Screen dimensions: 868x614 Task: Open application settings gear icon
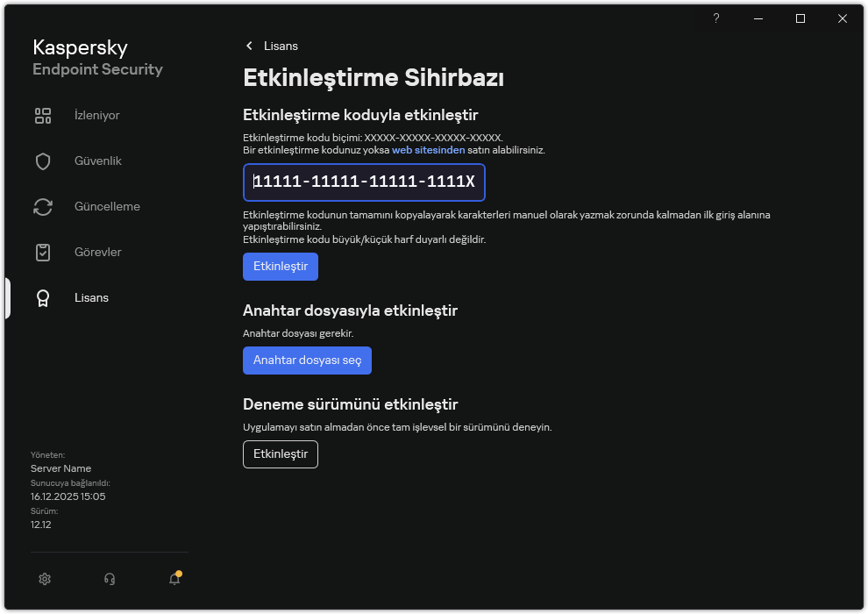point(45,579)
